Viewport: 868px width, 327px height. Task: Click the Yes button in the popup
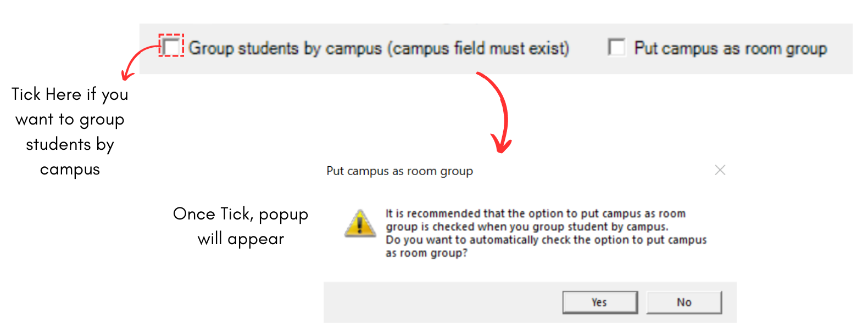point(599,302)
